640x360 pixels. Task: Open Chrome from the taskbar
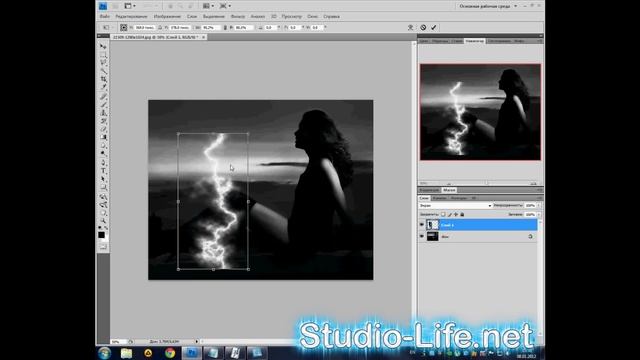(170, 353)
